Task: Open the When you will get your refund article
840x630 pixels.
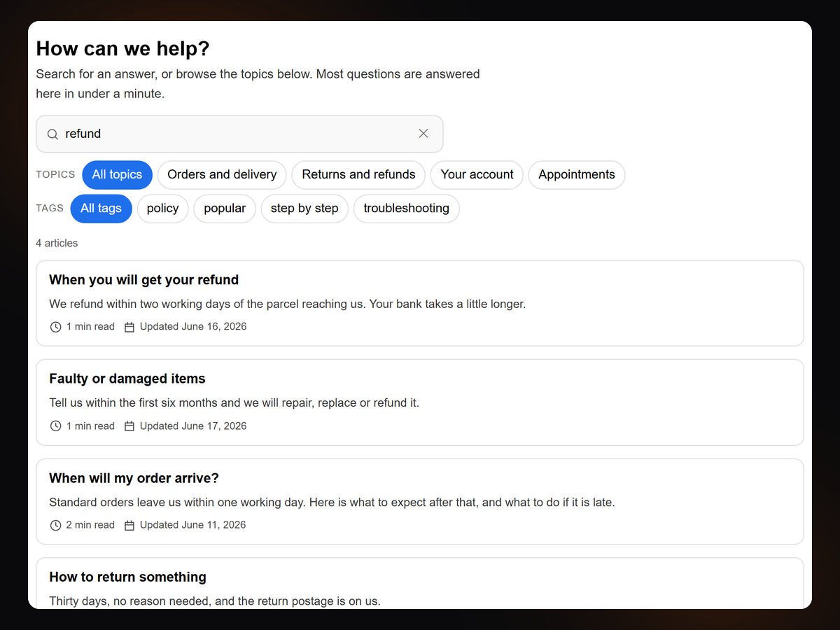Action: (420, 303)
